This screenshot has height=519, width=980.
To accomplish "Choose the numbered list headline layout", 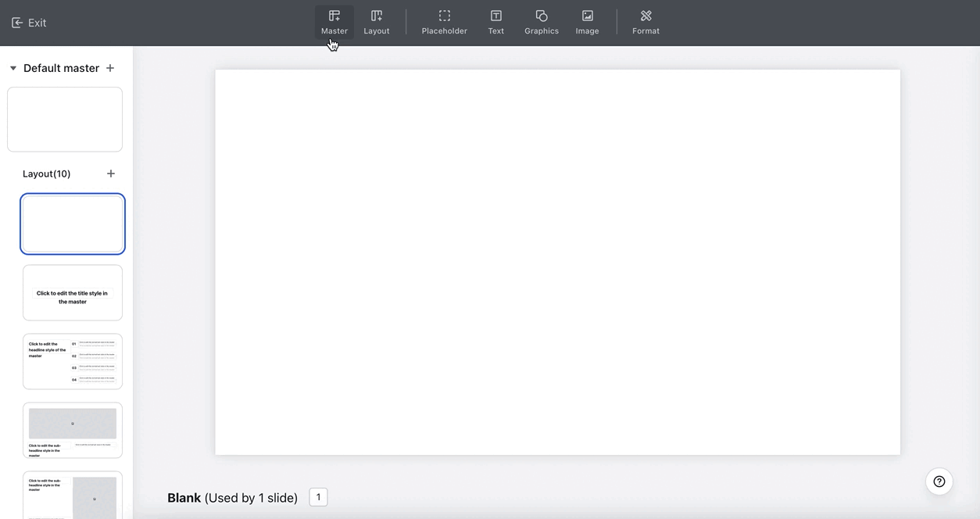I will (73, 361).
